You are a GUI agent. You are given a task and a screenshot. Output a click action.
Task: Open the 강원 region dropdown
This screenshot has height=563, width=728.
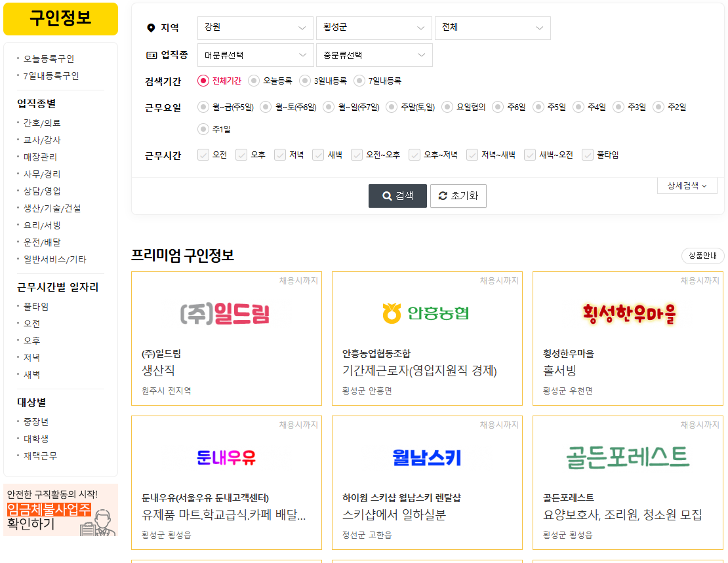tap(255, 28)
